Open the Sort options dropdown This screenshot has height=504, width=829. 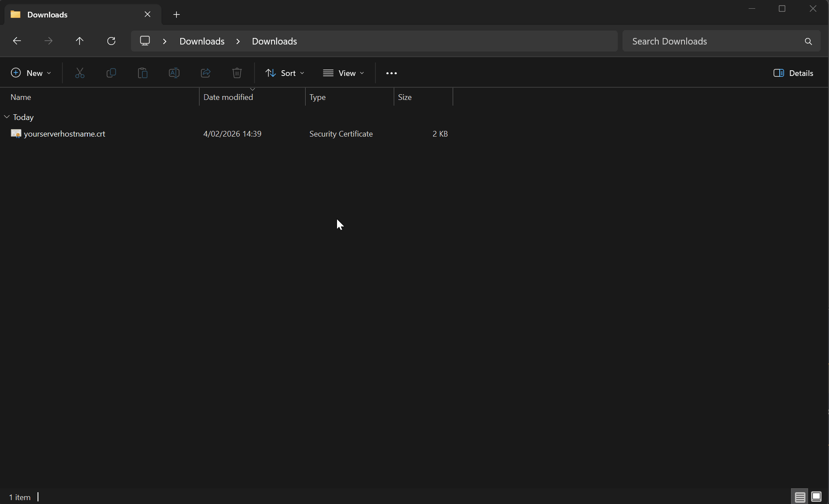[285, 73]
